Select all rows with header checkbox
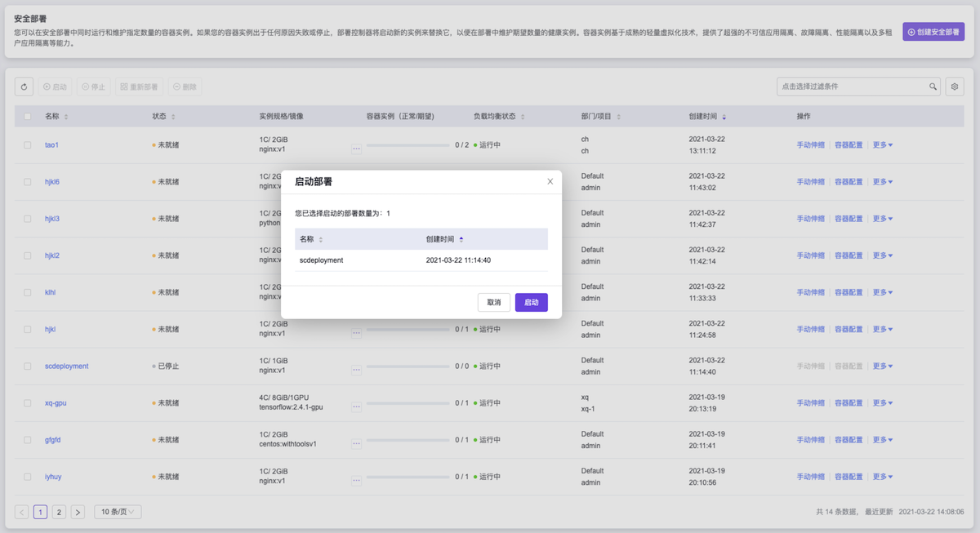The image size is (980, 533). (27, 117)
